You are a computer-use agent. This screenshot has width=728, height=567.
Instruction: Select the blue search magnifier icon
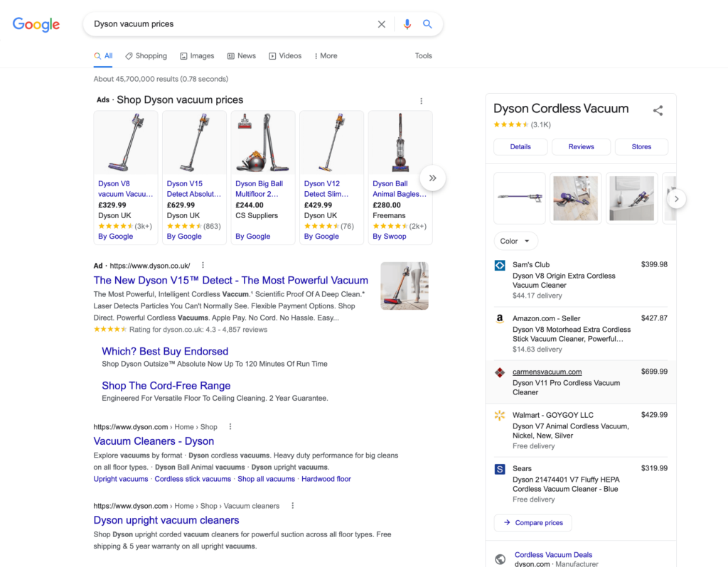click(427, 23)
